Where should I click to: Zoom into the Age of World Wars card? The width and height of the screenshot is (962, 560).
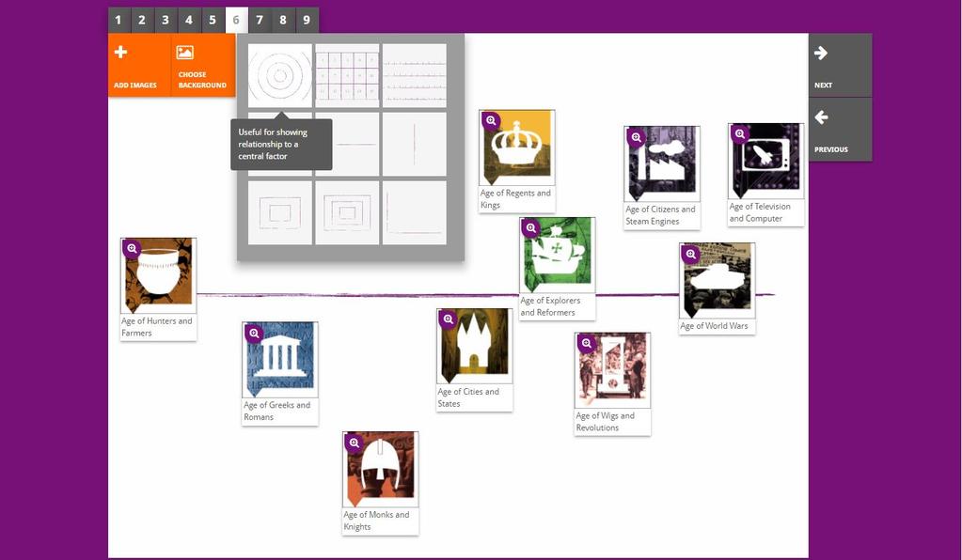(691, 254)
